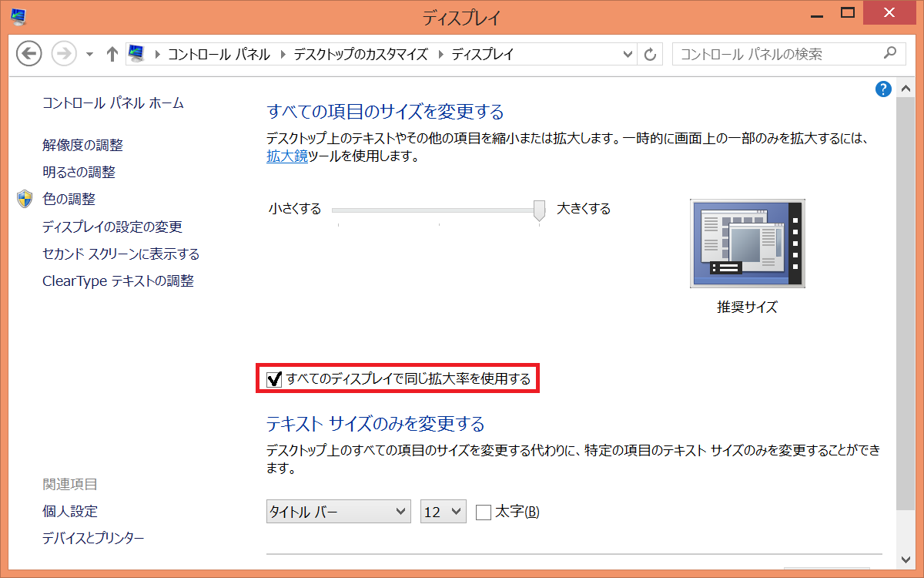Viewport: 924px width, 578px height.
Task: Maximize the ディスプレイ window
Action: [849, 13]
